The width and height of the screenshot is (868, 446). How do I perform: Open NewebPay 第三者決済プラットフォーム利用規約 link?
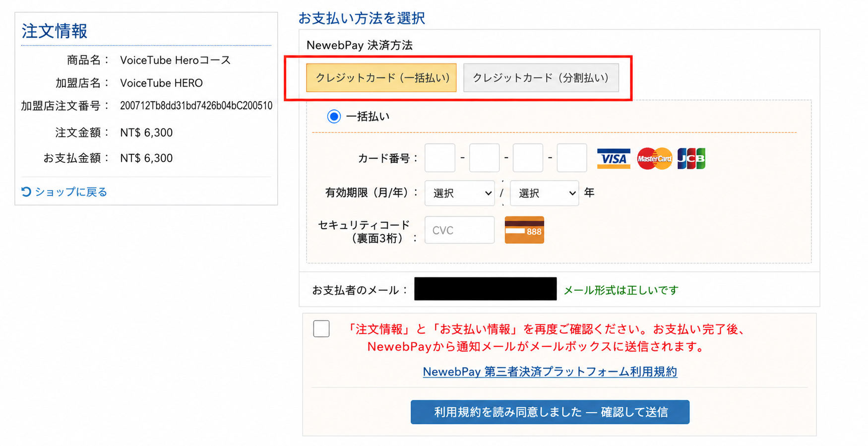click(550, 372)
